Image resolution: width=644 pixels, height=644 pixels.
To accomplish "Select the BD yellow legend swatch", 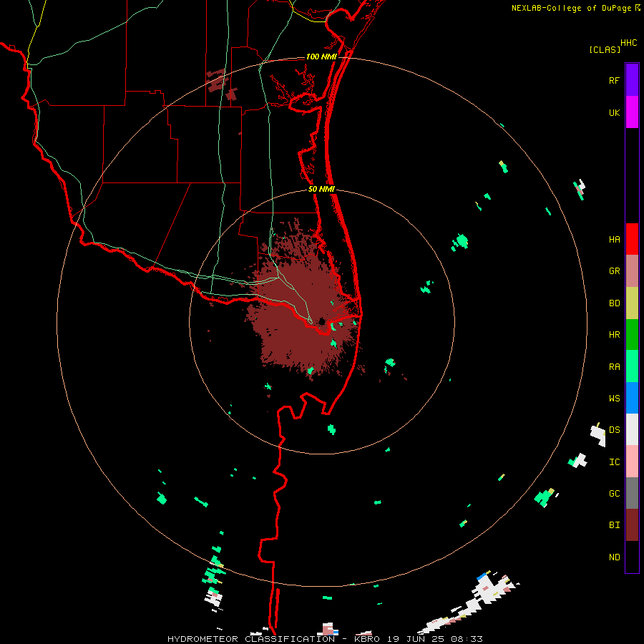I will pyautogui.click(x=632, y=303).
